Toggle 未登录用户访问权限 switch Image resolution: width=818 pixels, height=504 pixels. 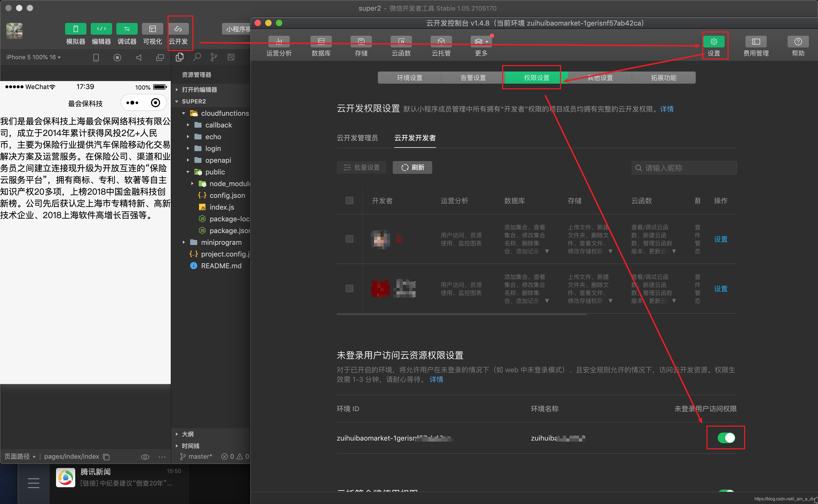(x=726, y=437)
